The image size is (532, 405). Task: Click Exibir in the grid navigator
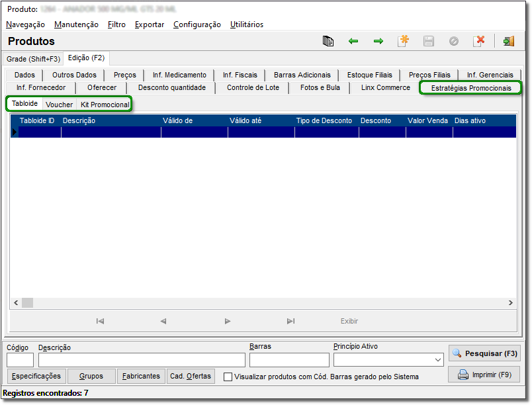349,321
